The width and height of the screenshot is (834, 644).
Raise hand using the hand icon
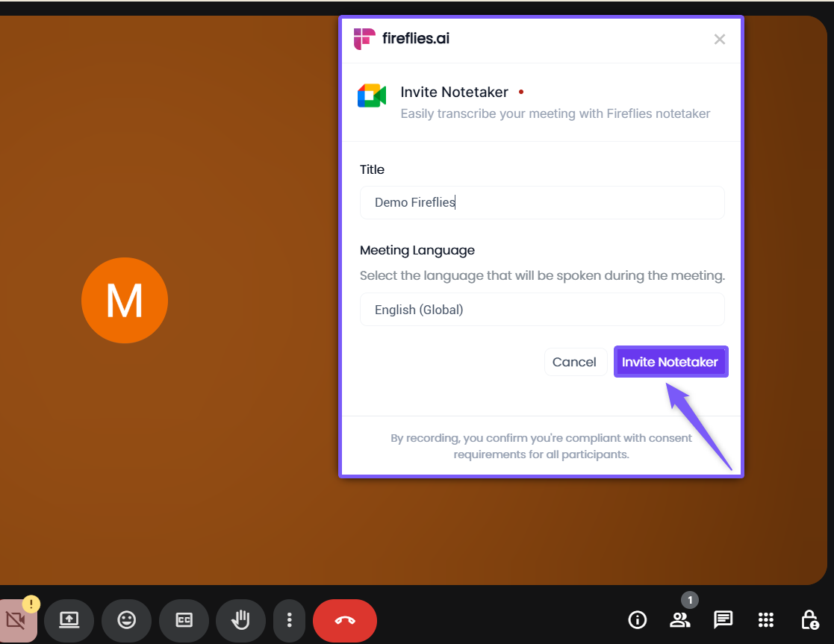click(241, 620)
